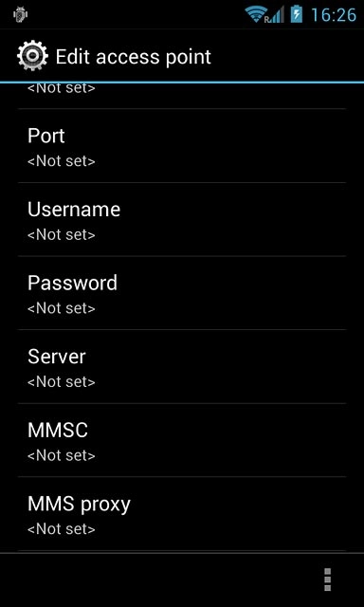
Task: Open the Username setting
Action: tap(182, 219)
